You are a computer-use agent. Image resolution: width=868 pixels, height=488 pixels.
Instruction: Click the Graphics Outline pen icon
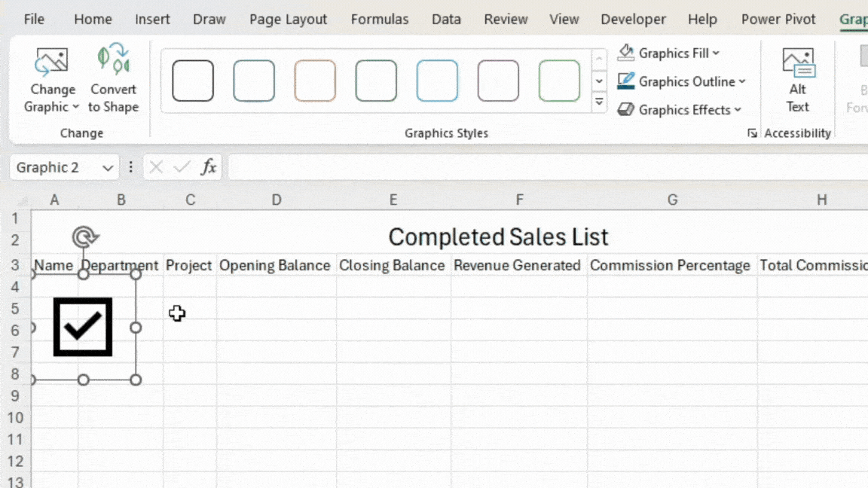coord(625,81)
